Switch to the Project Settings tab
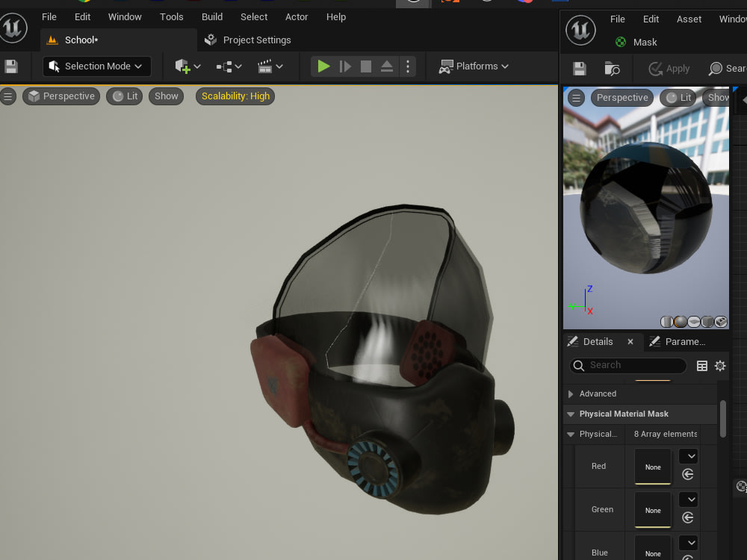The height and width of the screenshot is (560, 747). (248, 40)
